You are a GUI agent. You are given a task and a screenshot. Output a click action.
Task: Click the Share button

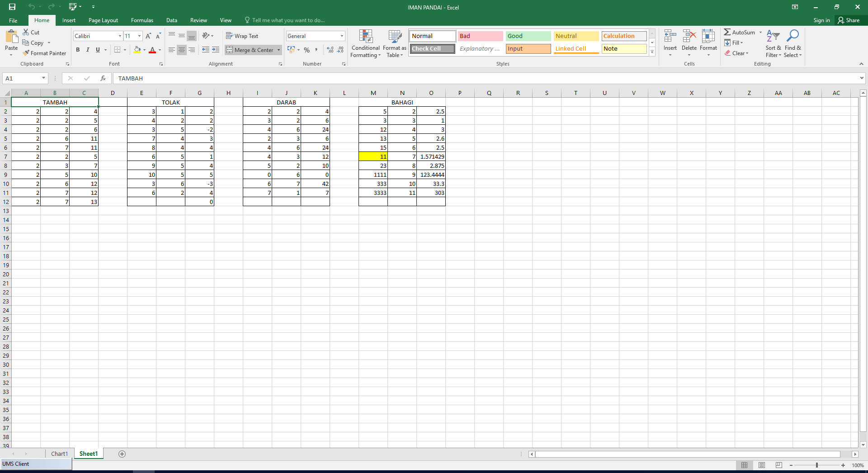[849, 20]
